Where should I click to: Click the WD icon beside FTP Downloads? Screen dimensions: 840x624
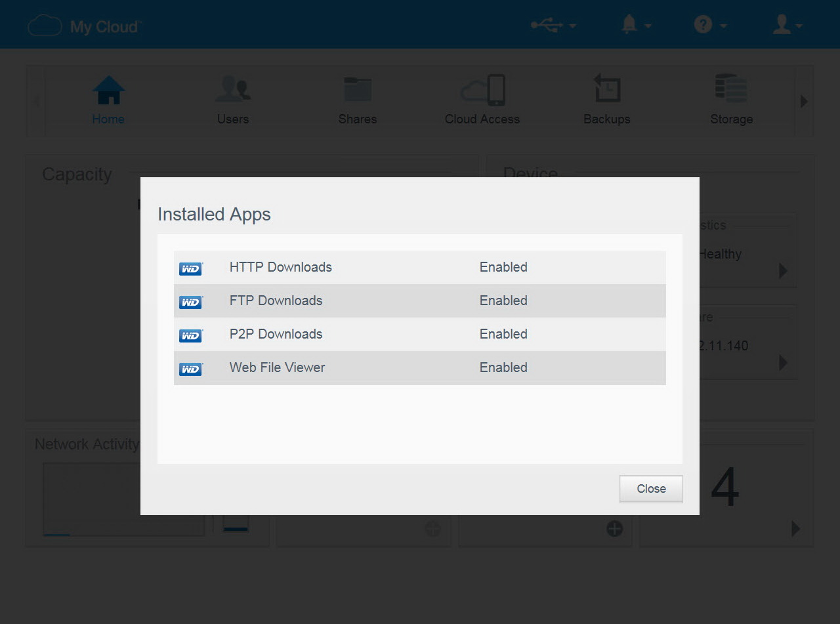coord(191,302)
